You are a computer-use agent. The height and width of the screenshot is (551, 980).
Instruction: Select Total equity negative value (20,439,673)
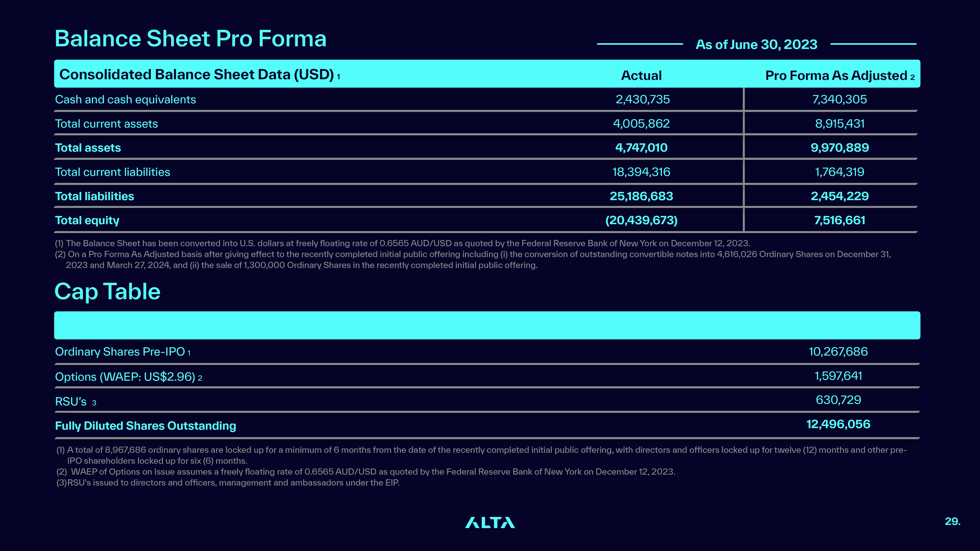[x=641, y=220]
